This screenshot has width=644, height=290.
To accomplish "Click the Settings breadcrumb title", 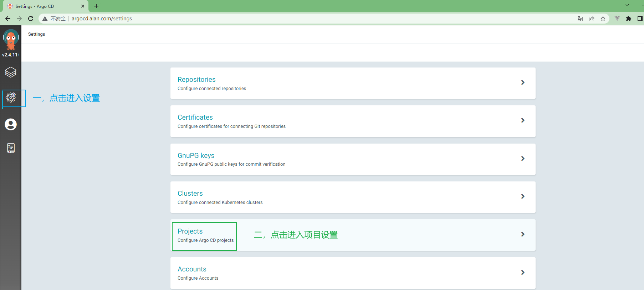I will pos(36,34).
